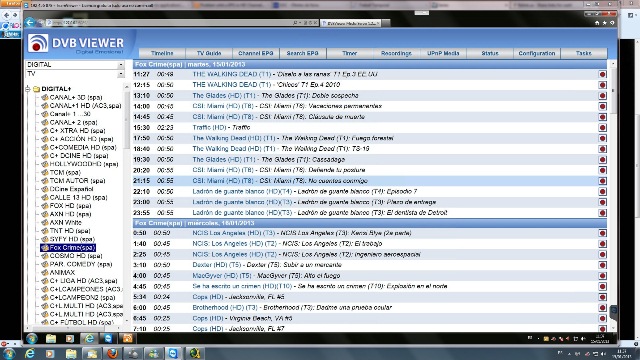640x360 pixels.
Task: Record CSI: Miami at 20:20
Action: coord(602,170)
